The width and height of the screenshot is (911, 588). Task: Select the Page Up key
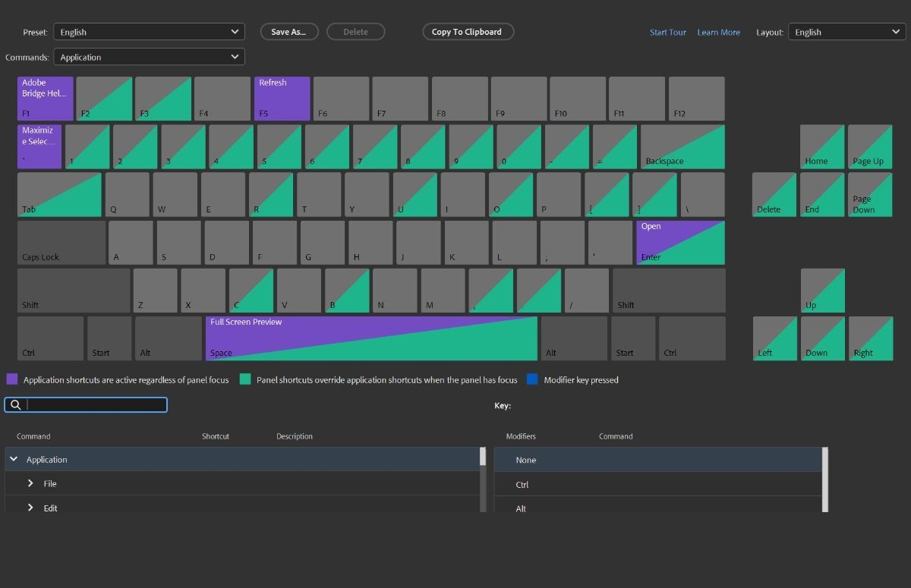[870, 146]
